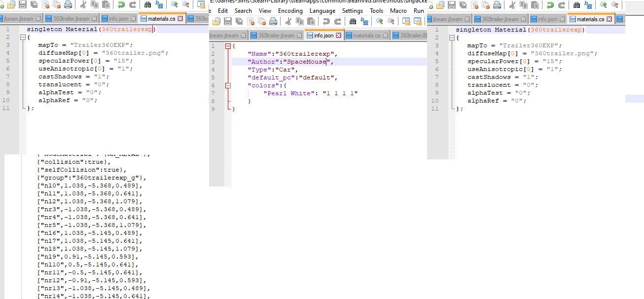Click Zoom In icon in right window

604,5
